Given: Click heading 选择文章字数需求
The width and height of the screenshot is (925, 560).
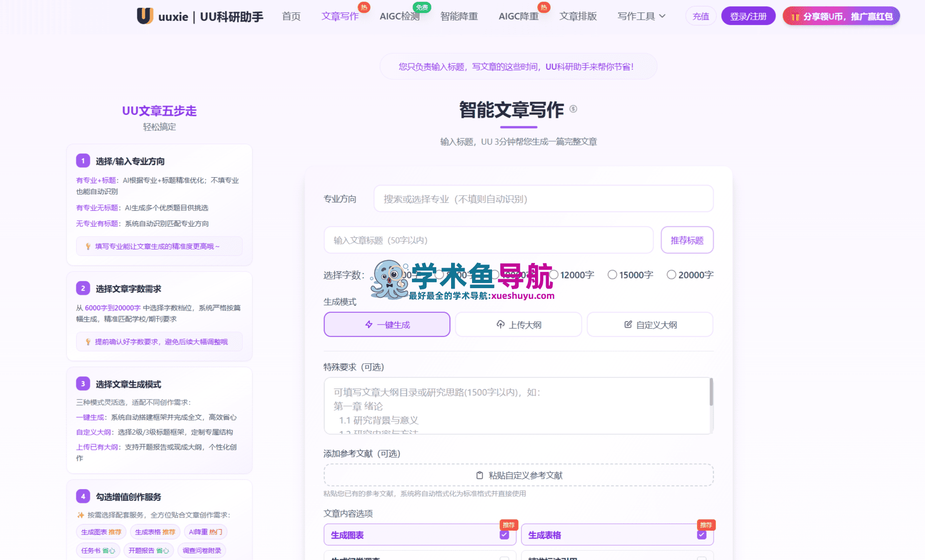Looking at the screenshot, I should (x=128, y=289).
